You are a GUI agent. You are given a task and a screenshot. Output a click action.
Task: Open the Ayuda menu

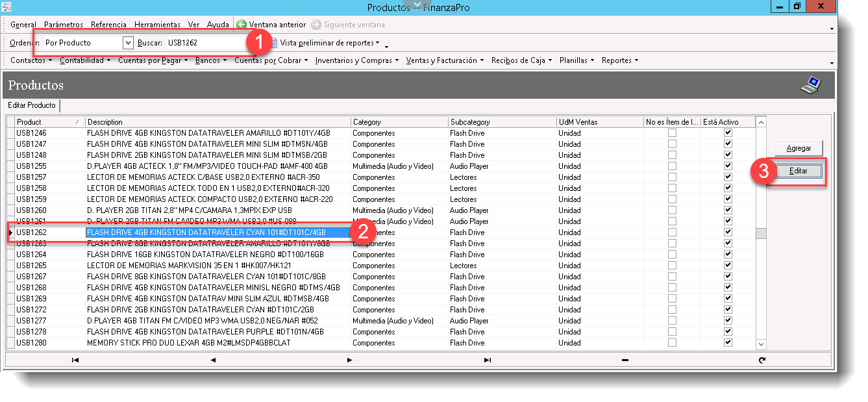coord(218,25)
